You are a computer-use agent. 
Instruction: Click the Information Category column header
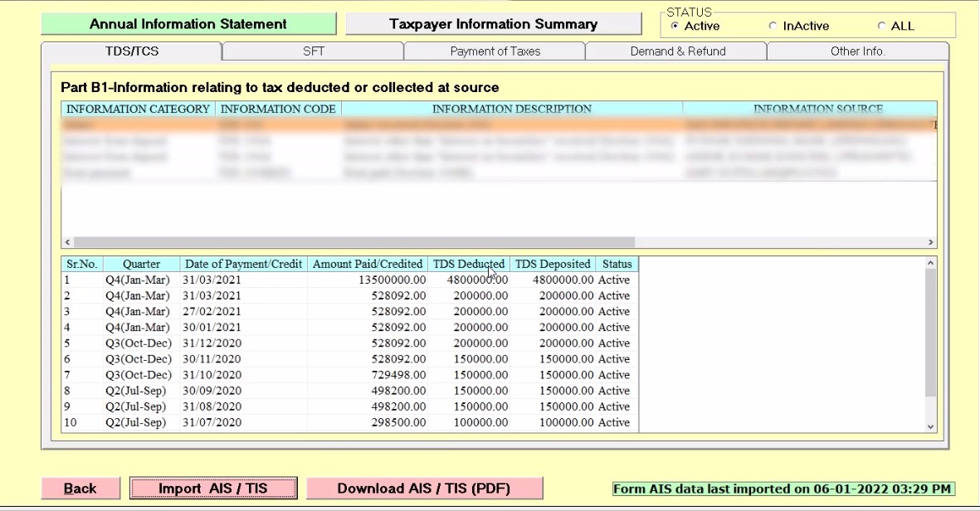coord(138,109)
